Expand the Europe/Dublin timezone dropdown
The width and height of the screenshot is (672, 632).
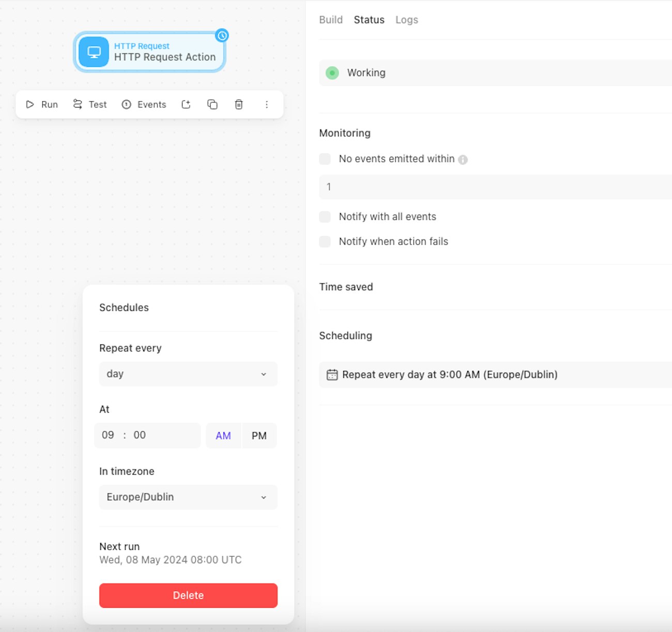coord(188,497)
